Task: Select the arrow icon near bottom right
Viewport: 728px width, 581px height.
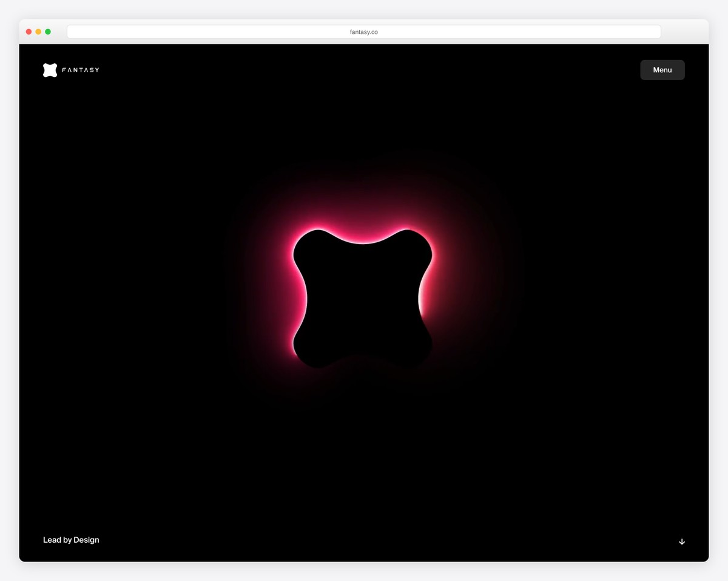Action: click(x=681, y=541)
